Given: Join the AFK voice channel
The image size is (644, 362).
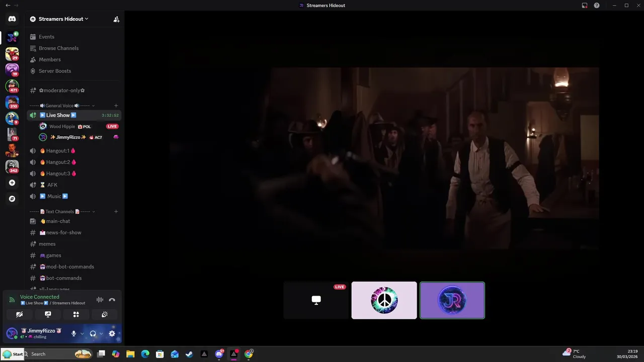Looking at the screenshot, I should [74, 185].
